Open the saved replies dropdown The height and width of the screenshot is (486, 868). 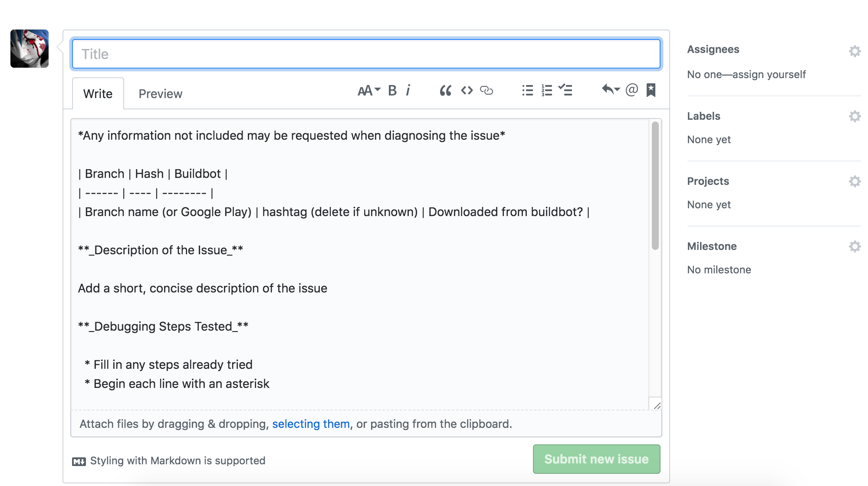611,90
